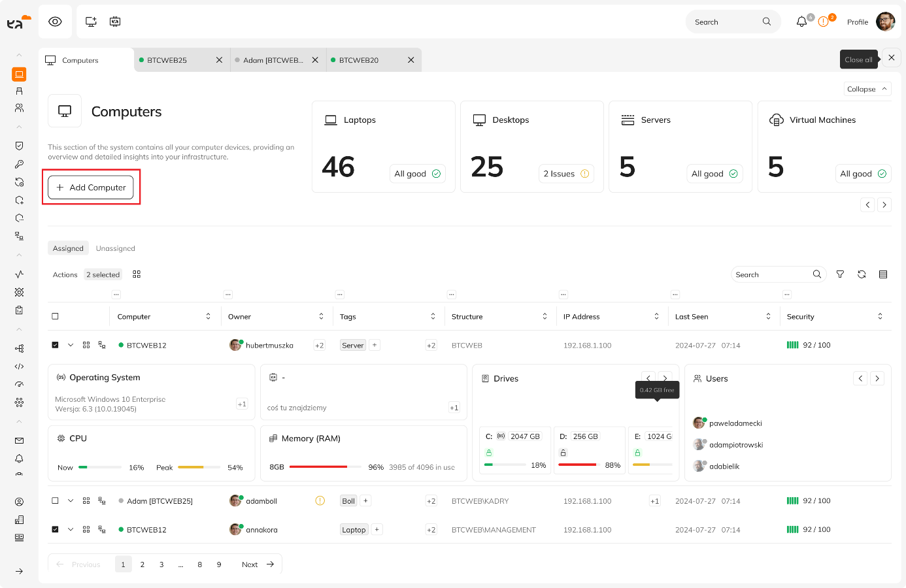The image size is (906, 588).
Task: Collapse the summary section with Collapse button
Action: tap(867, 89)
